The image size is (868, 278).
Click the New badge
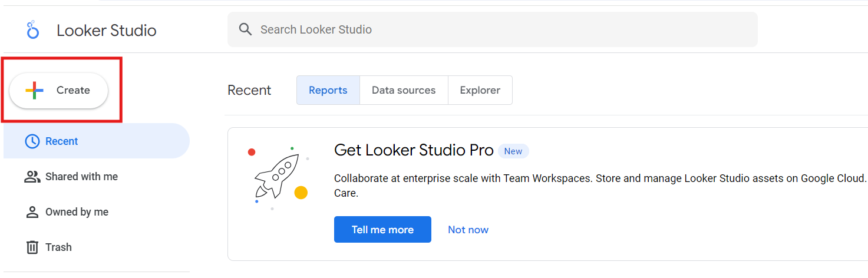(513, 151)
